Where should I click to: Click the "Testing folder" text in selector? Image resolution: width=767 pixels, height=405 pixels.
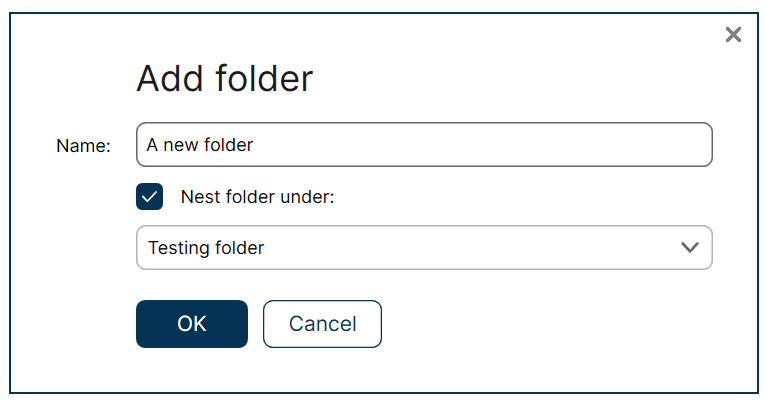pos(206,248)
